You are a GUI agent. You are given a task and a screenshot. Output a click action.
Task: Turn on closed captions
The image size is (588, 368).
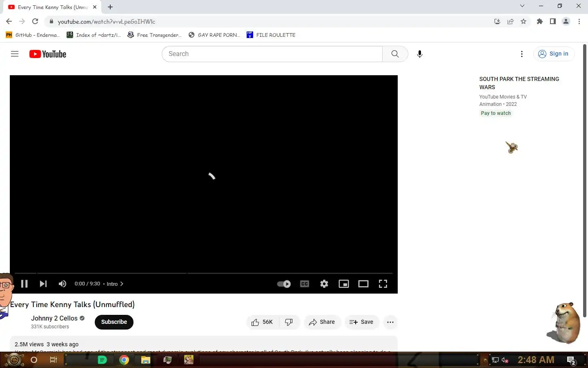point(305,284)
